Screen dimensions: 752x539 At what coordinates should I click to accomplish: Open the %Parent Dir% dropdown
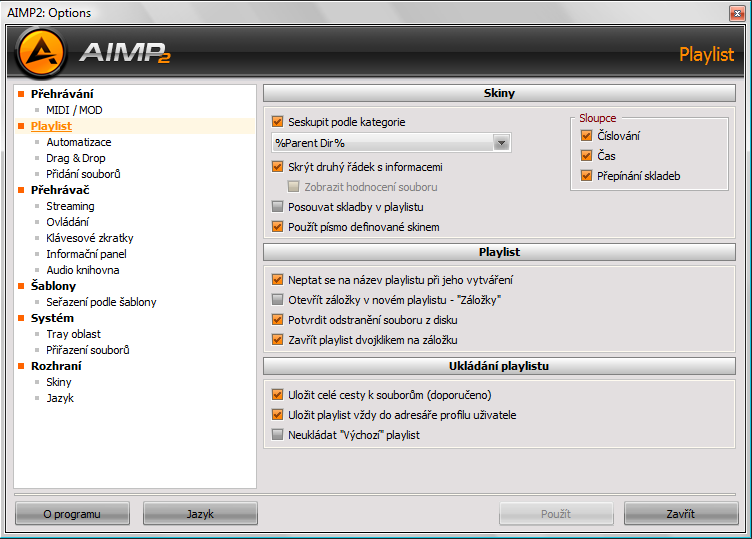coord(501,143)
